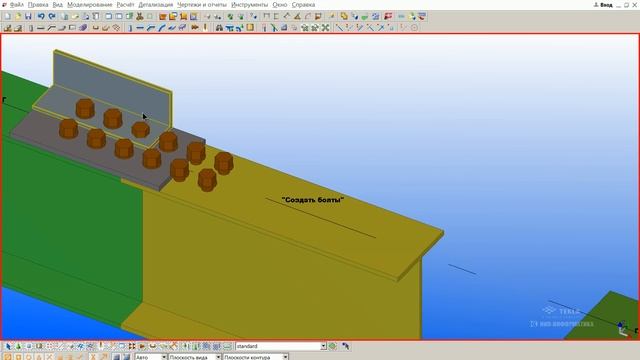Select the create pad footing tool

[8, 28]
